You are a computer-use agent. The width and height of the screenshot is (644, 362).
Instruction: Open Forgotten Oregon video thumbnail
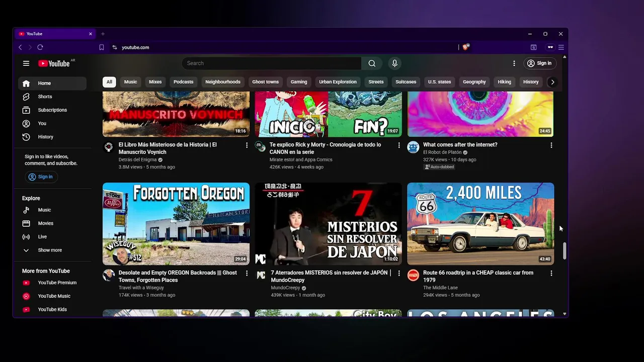[176, 224]
